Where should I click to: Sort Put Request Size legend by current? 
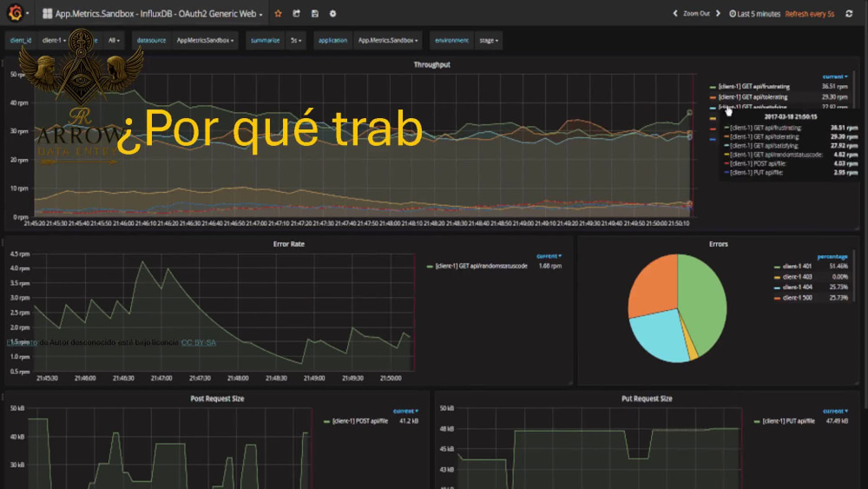click(x=835, y=411)
